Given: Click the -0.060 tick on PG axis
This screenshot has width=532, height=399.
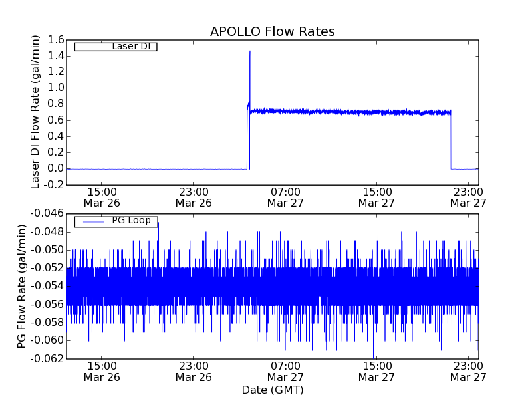Looking at the screenshot, I should click(47, 340).
